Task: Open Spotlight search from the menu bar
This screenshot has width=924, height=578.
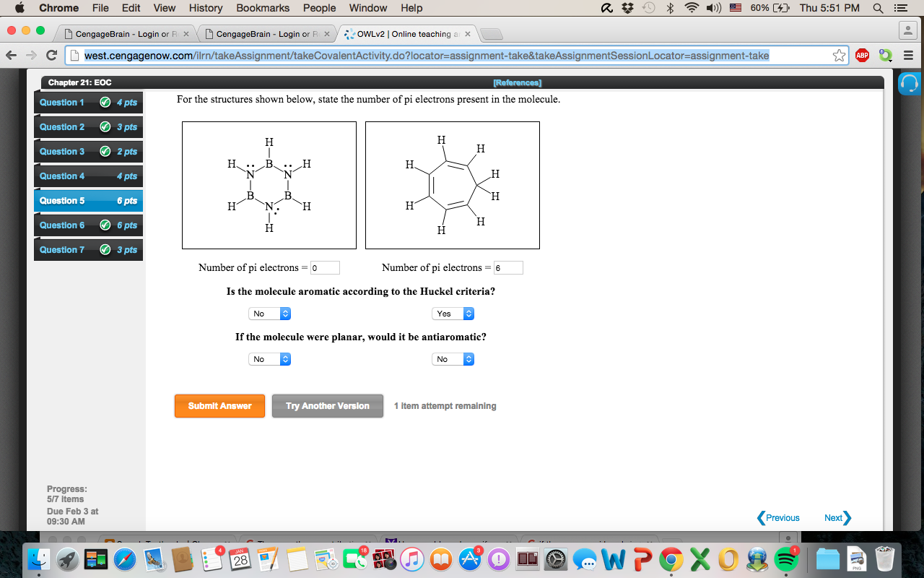Action: [x=876, y=8]
